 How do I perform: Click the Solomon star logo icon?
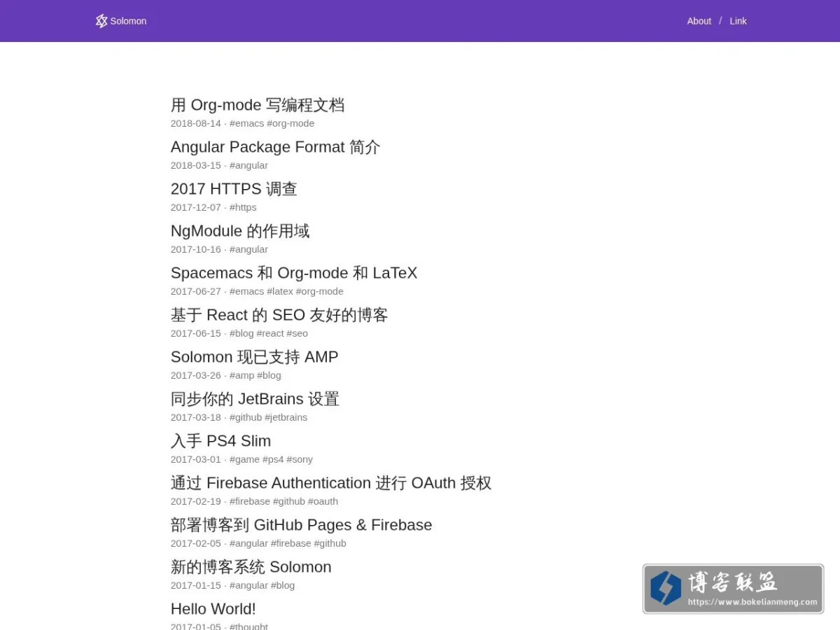click(x=101, y=21)
